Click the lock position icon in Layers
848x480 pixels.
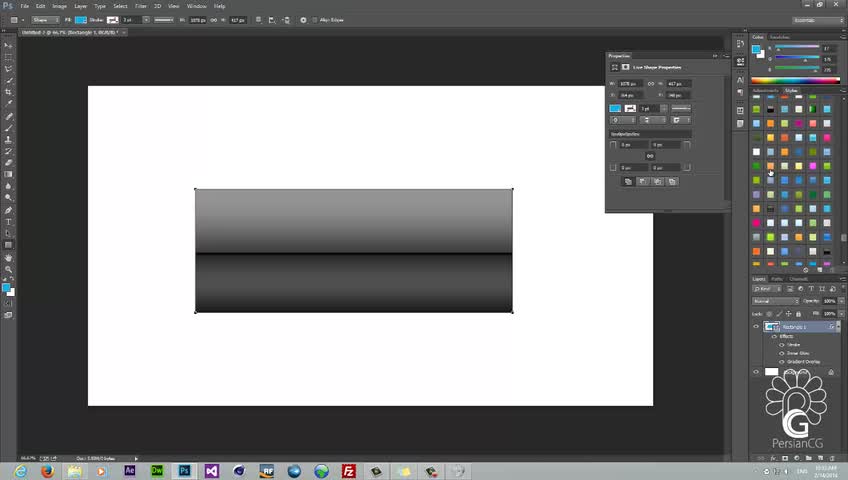point(789,314)
